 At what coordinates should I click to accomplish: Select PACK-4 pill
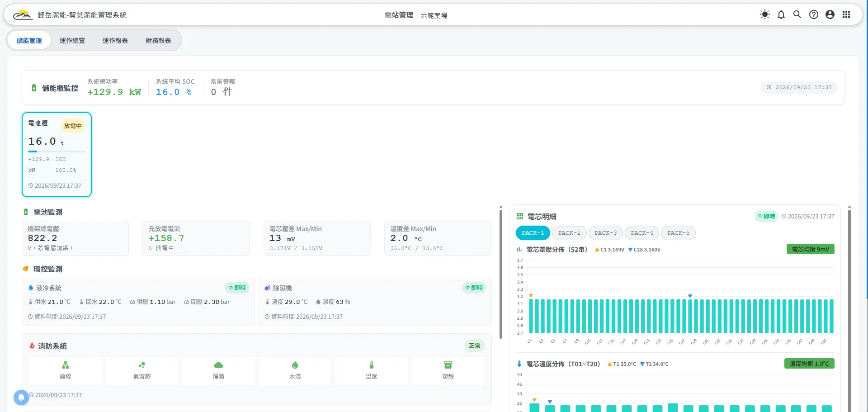[642, 233]
